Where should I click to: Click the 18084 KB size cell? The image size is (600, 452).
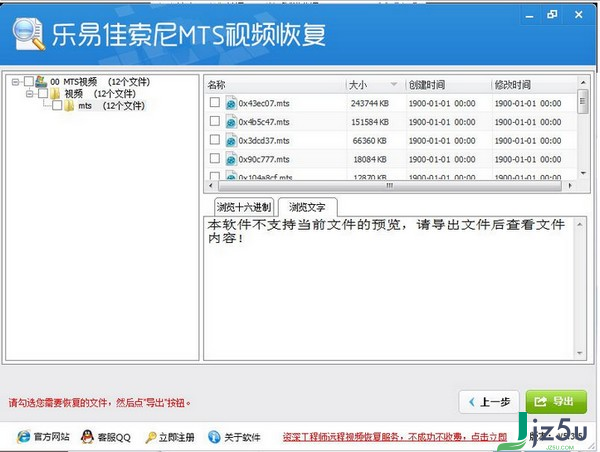pos(370,159)
